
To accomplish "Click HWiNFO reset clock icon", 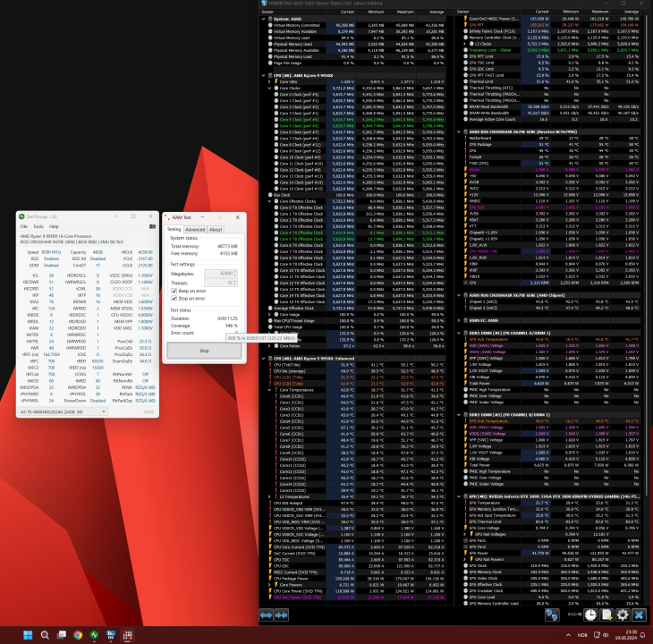I will click(x=592, y=614).
